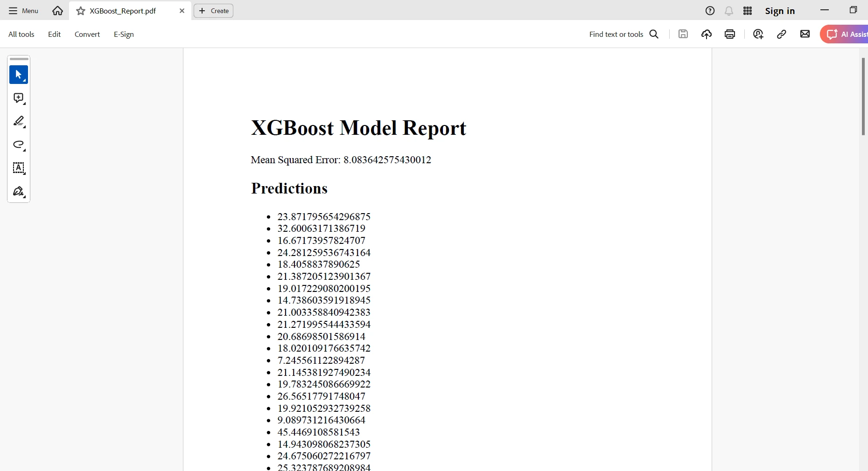Open the Edit menu
The image size is (868, 471).
click(x=54, y=34)
